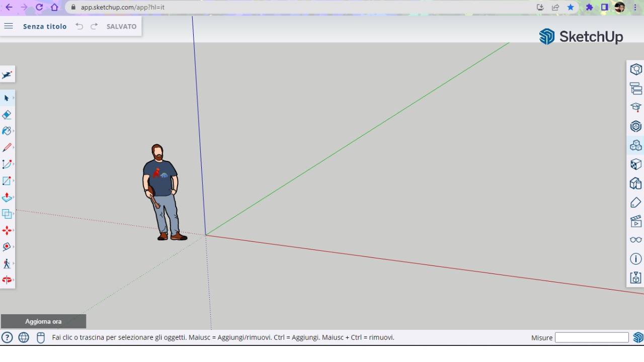
Task: Open the Entity Info panel
Action: pos(635,258)
